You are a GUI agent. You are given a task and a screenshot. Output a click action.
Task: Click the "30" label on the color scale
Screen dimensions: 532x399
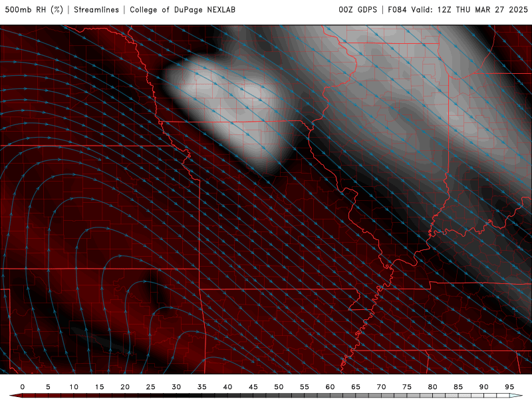[176, 387]
